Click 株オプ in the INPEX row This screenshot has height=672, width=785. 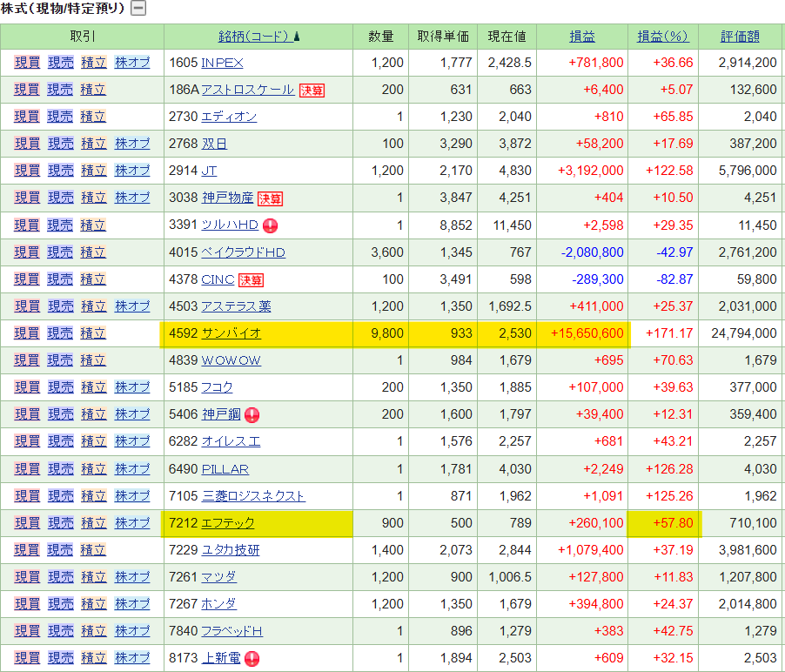pyautogui.click(x=132, y=63)
